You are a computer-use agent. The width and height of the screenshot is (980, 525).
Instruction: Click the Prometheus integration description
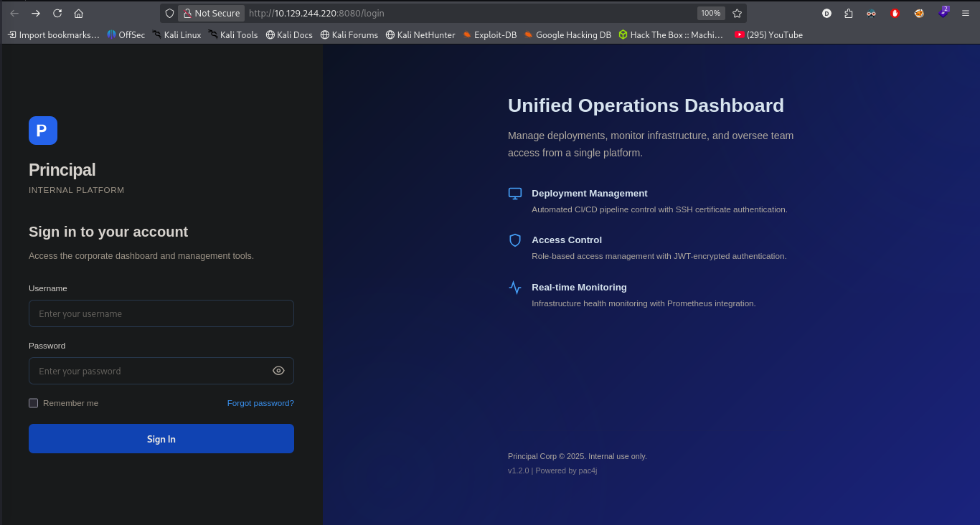coord(644,303)
